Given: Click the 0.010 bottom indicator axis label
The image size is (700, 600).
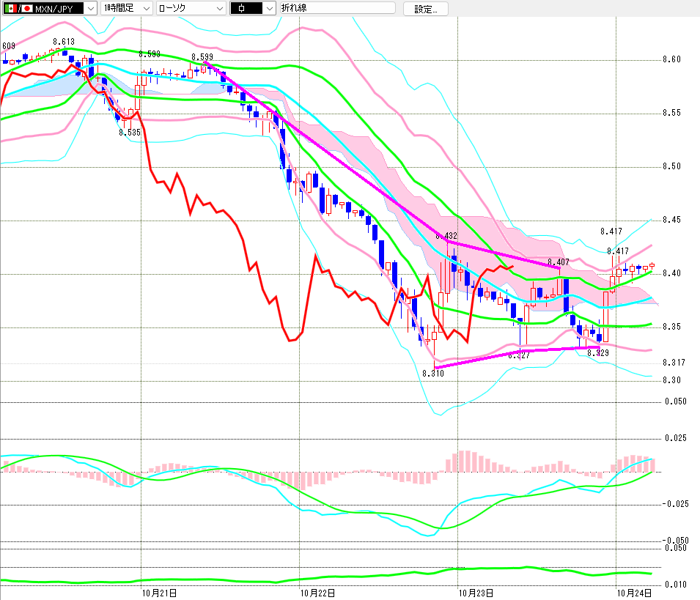Looking at the screenshot, I should 676,585.
